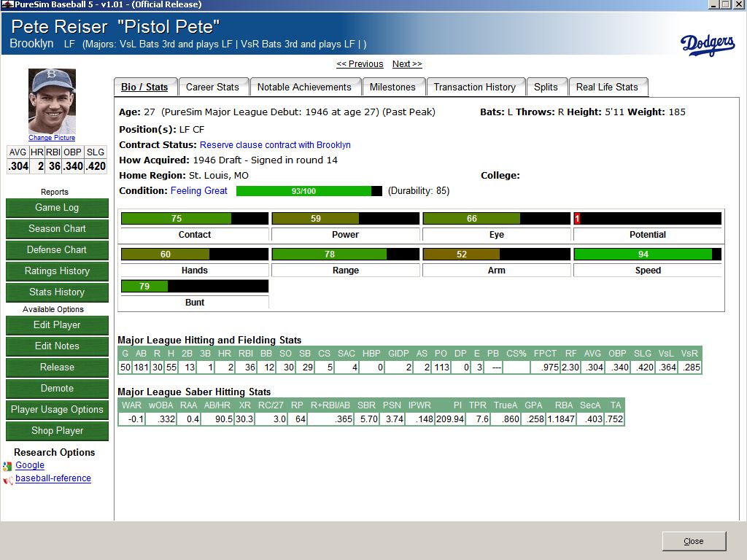Click the Feeling Great condition link
This screenshot has height=560, width=747.
click(198, 190)
